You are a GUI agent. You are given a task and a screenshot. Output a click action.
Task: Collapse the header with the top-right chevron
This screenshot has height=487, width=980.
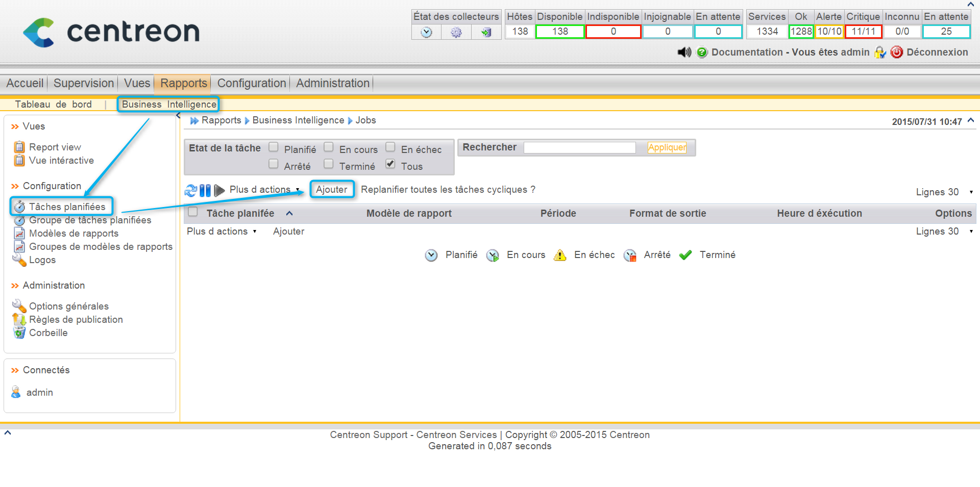pos(971,4)
